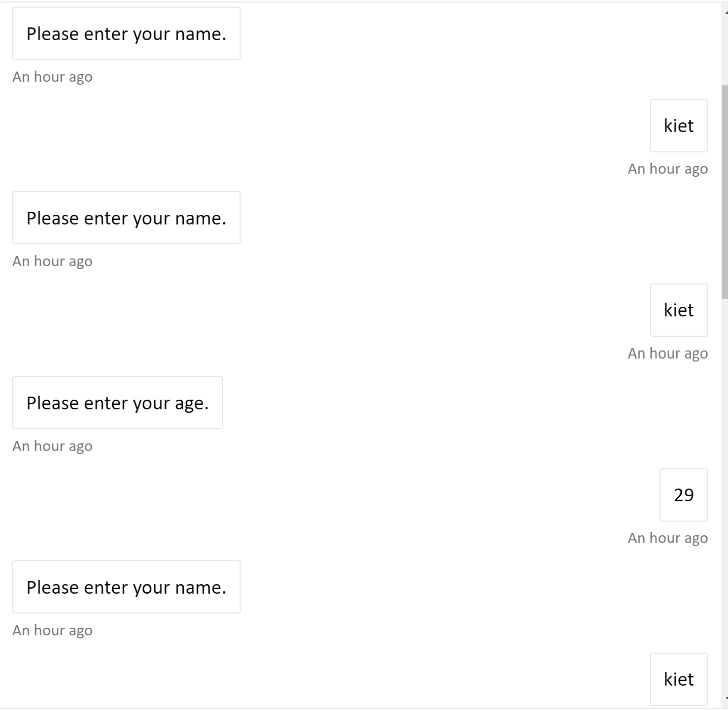Click the '29' age reply bubble

click(x=683, y=495)
